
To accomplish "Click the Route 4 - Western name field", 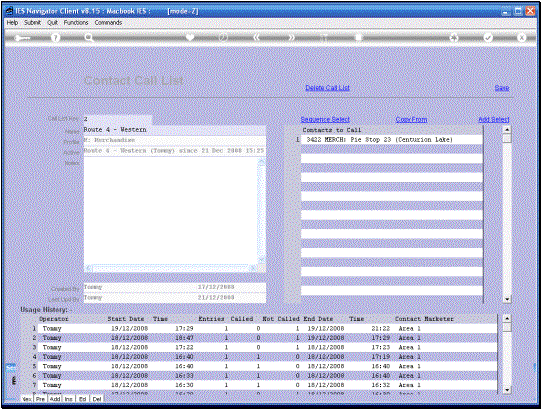I will click(x=175, y=130).
